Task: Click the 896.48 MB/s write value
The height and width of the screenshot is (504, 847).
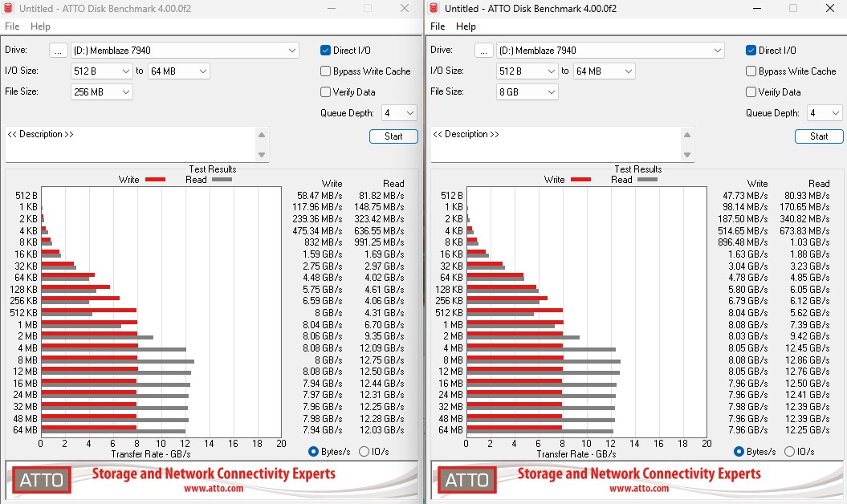Action: pyautogui.click(x=743, y=242)
